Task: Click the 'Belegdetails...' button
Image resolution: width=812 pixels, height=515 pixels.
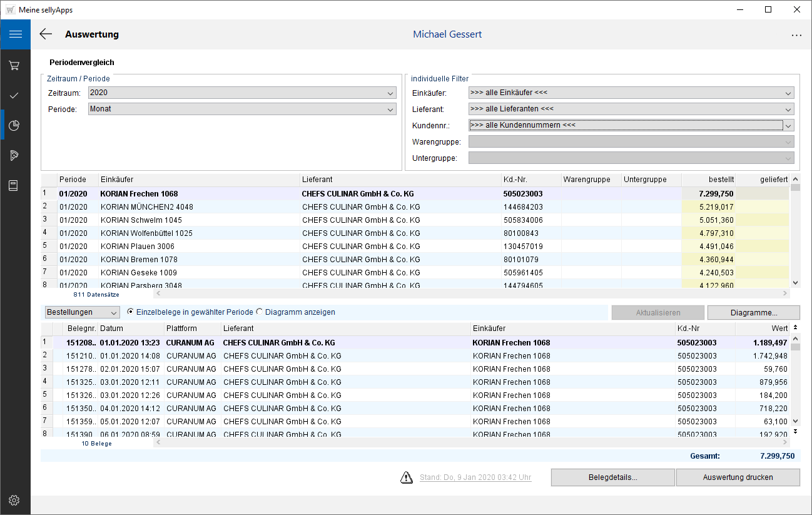Action: tap(612, 477)
